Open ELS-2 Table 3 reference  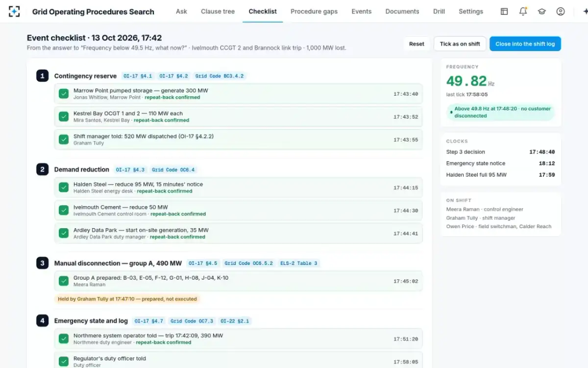coord(299,263)
